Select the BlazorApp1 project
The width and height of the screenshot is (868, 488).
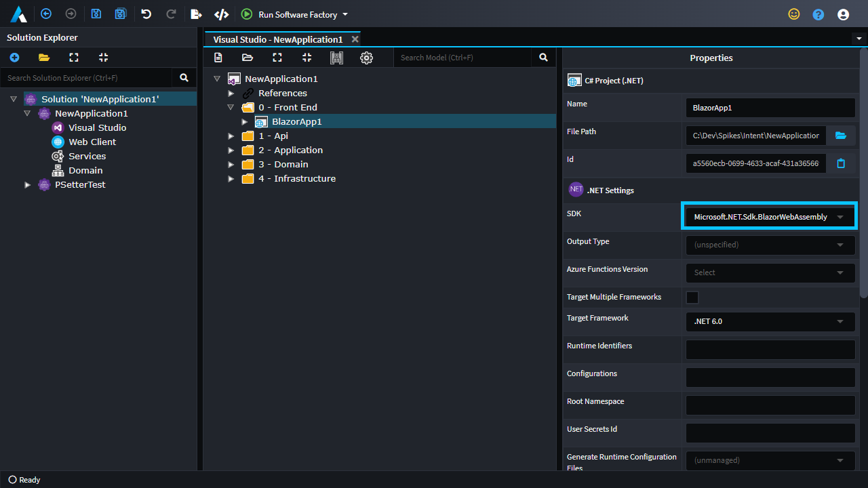coord(297,121)
